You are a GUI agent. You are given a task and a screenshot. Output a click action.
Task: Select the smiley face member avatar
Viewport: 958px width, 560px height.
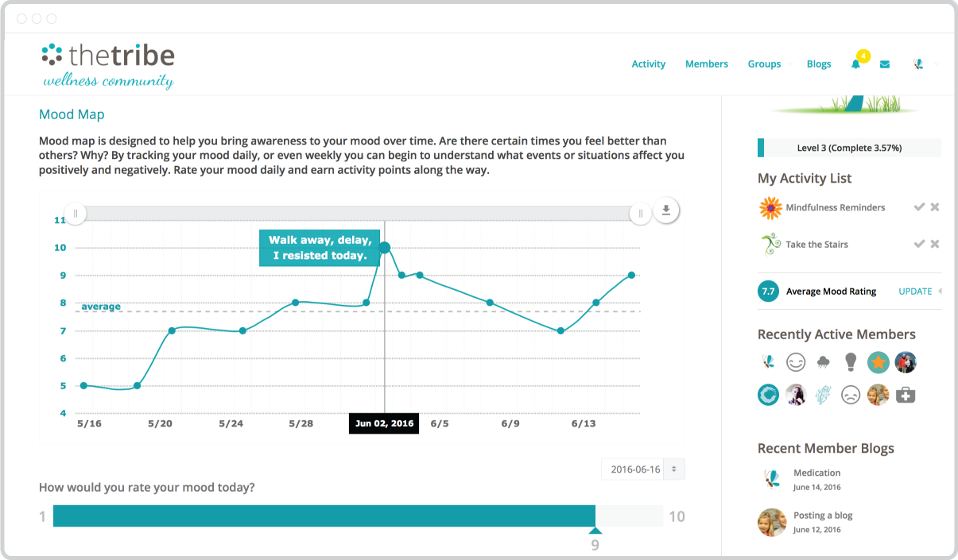coord(796,362)
